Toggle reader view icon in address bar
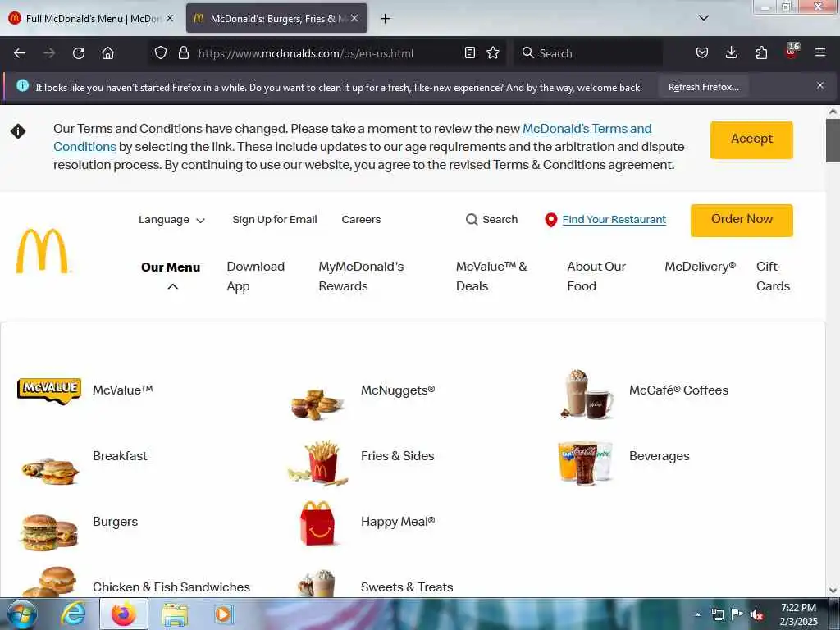The height and width of the screenshot is (630, 840). click(470, 52)
